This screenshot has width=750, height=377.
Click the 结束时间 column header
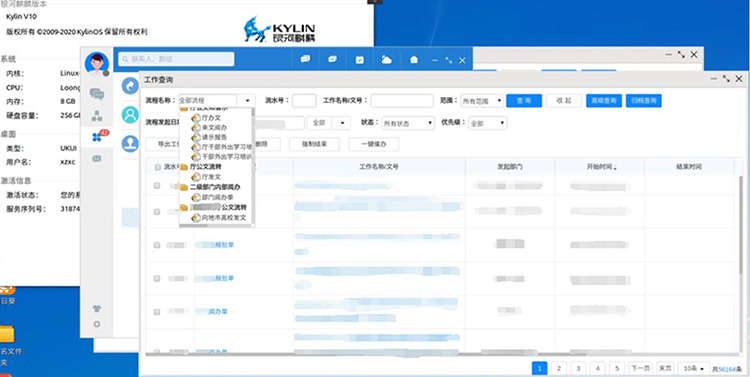[x=689, y=167]
